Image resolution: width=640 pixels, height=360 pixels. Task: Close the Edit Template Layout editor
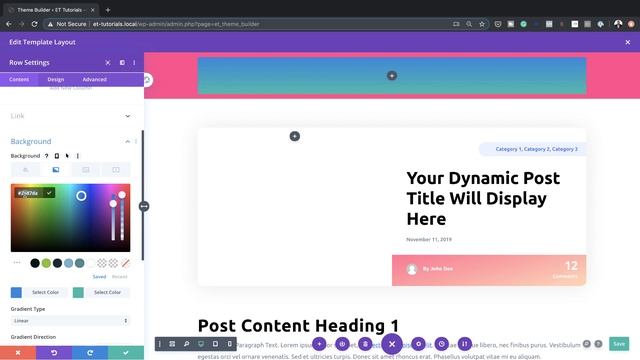pyautogui.click(x=627, y=42)
